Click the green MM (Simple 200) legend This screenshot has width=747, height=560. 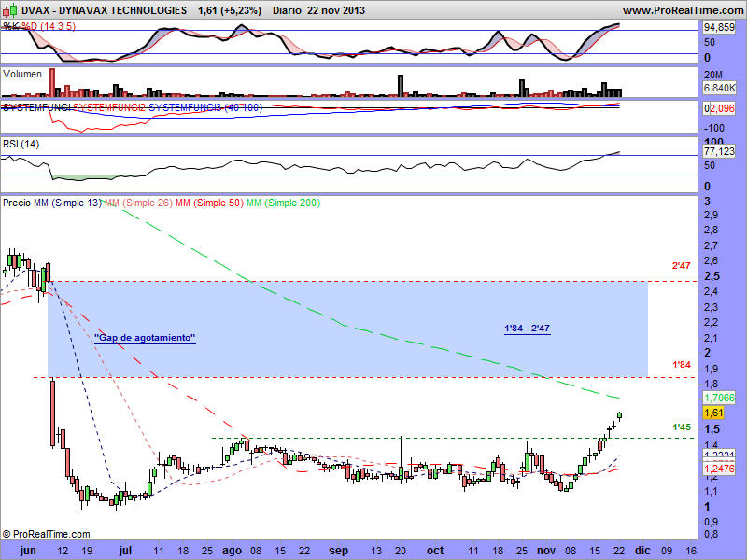coord(284,203)
